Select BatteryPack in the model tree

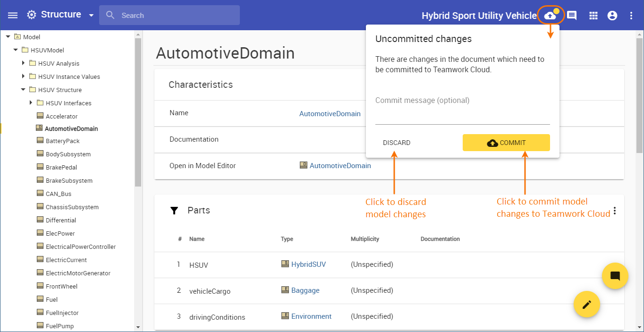point(62,141)
